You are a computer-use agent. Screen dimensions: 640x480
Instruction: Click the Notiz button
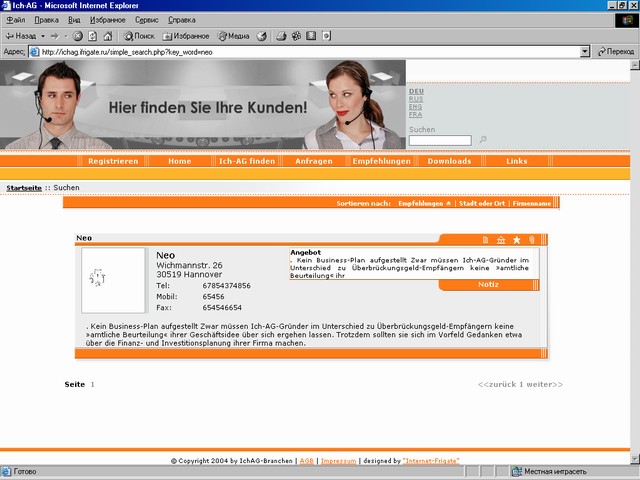(489, 284)
